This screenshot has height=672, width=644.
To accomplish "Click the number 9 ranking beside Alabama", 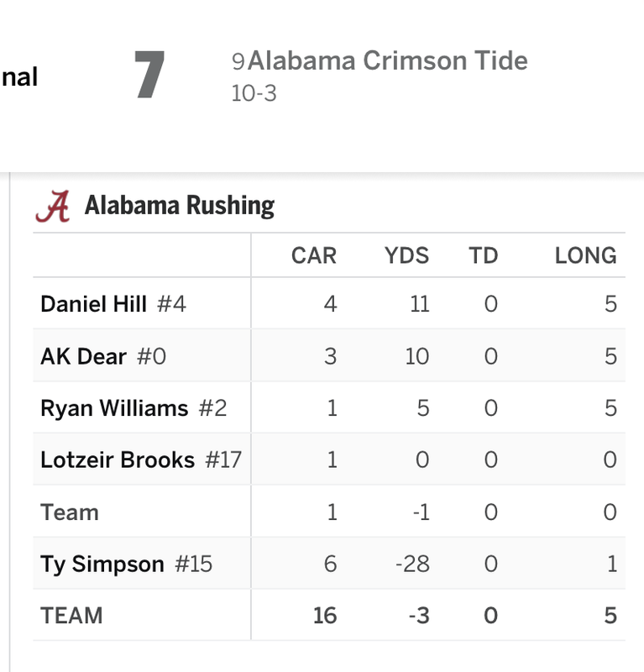I will click(x=238, y=62).
